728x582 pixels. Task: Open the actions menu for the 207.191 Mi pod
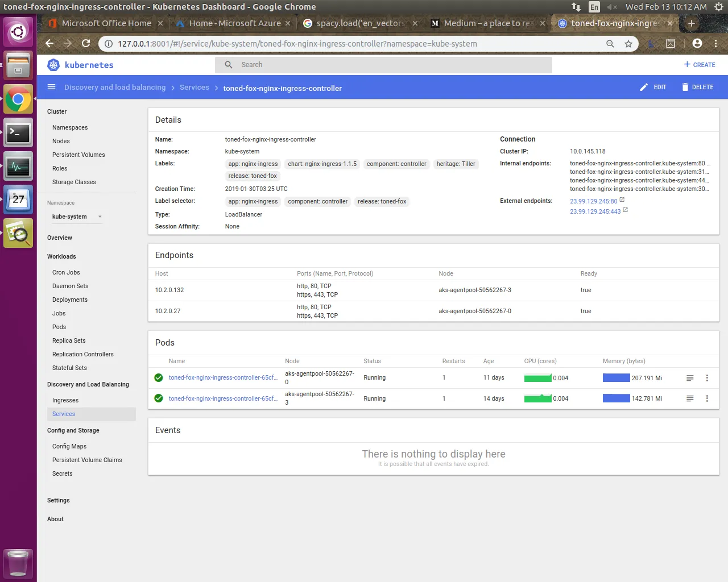(x=707, y=378)
